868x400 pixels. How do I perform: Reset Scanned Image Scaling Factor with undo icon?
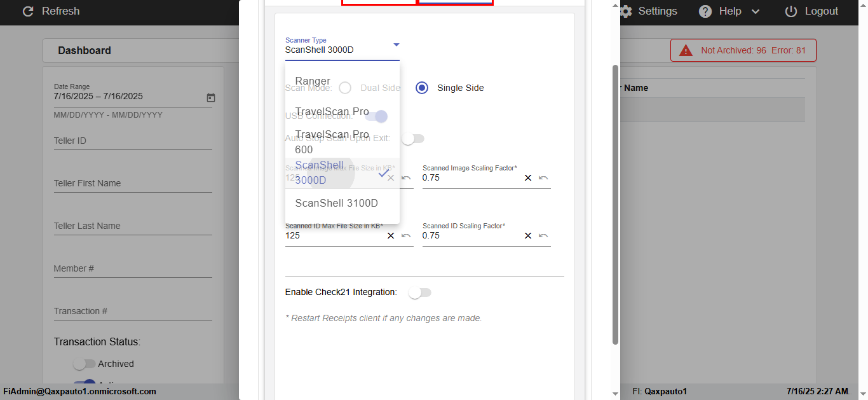(x=543, y=178)
